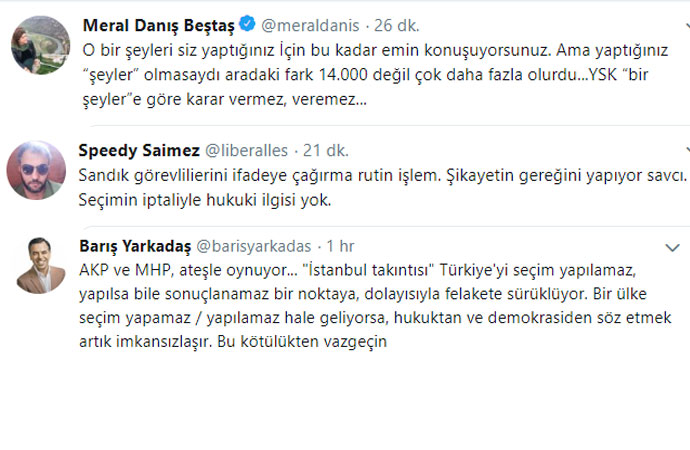The width and height of the screenshot is (690, 450).
Task: Open the tweet timestamp "21 dk."
Action: click(x=327, y=150)
